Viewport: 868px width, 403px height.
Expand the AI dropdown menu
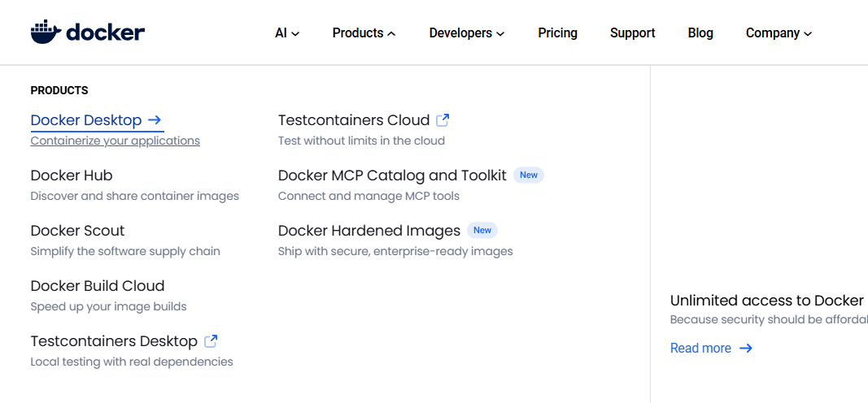(286, 33)
